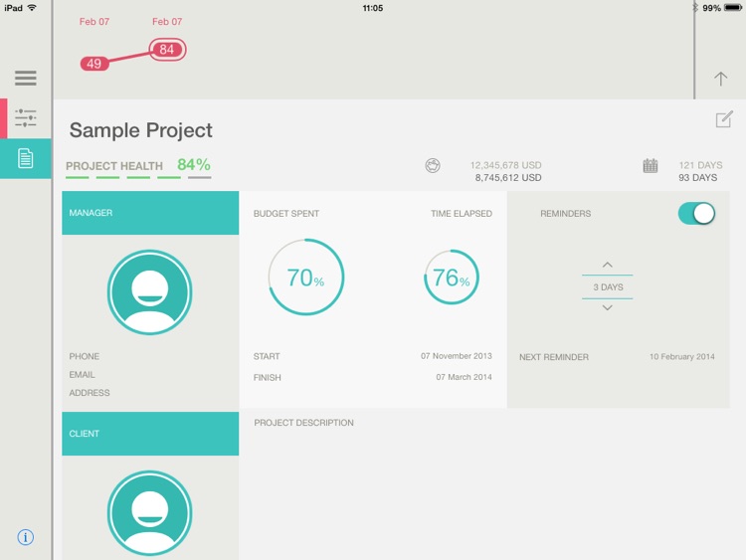Tap the manager ADDRESS field
Viewport: 746px width, 560px height.
[x=90, y=393]
